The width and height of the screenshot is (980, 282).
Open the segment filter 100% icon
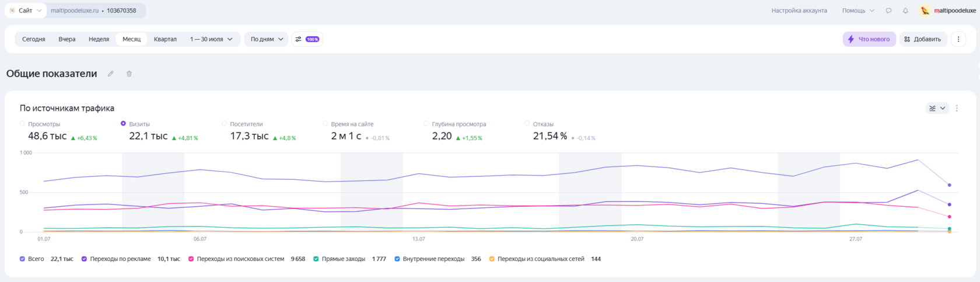click(307, 39)
